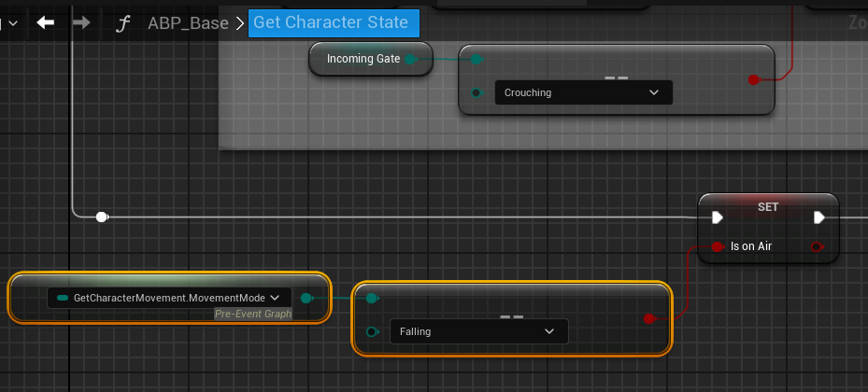This screenshot has width=868, height=392.
Task: Select the SET node title
Action: [768, 207]
